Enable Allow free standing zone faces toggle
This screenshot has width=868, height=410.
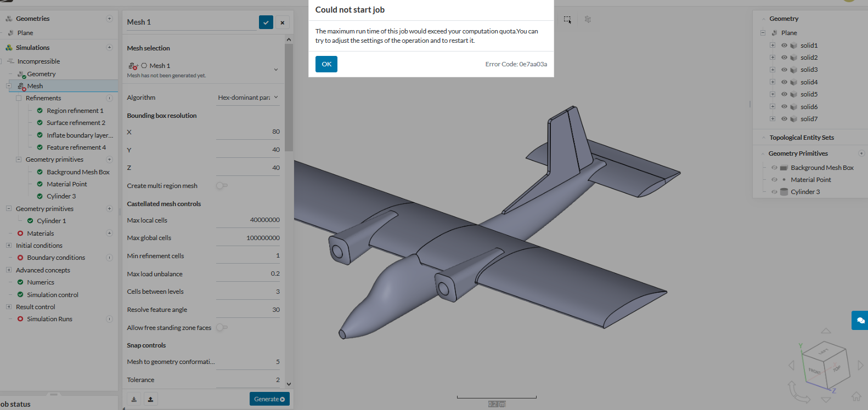pyautogui.click(x=222, y=328)
